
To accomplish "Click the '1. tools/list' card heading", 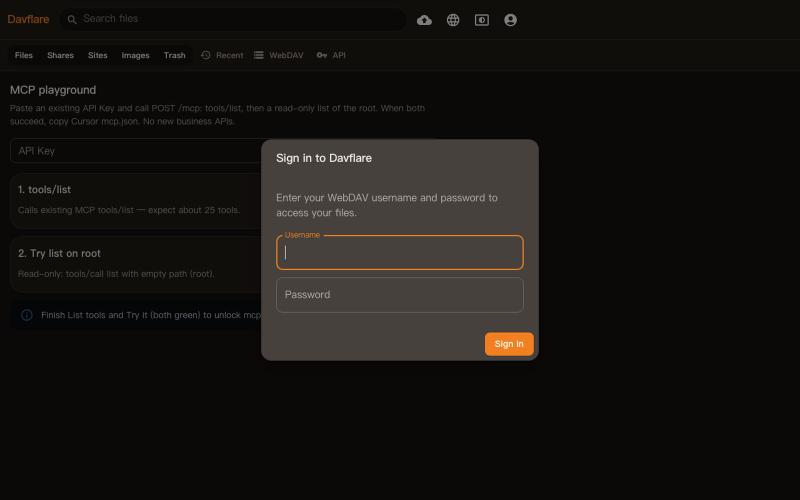I will 44,189.
